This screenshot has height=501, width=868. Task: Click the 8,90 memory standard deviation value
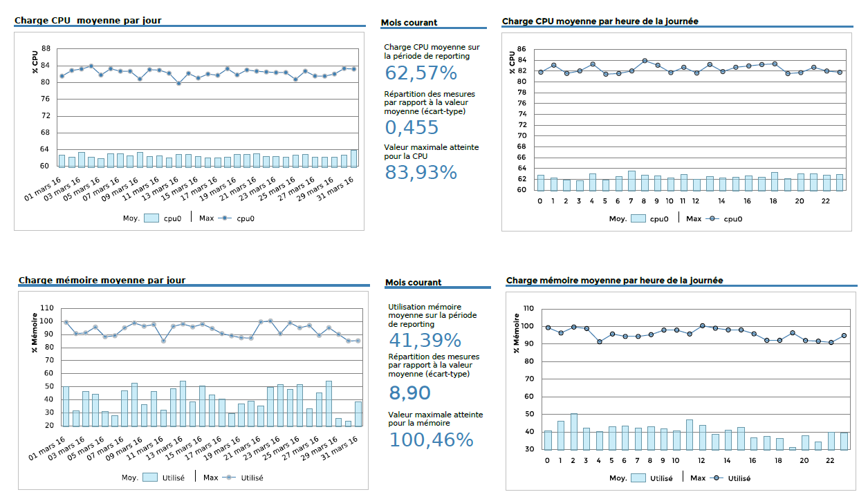[x=409, y=393]
